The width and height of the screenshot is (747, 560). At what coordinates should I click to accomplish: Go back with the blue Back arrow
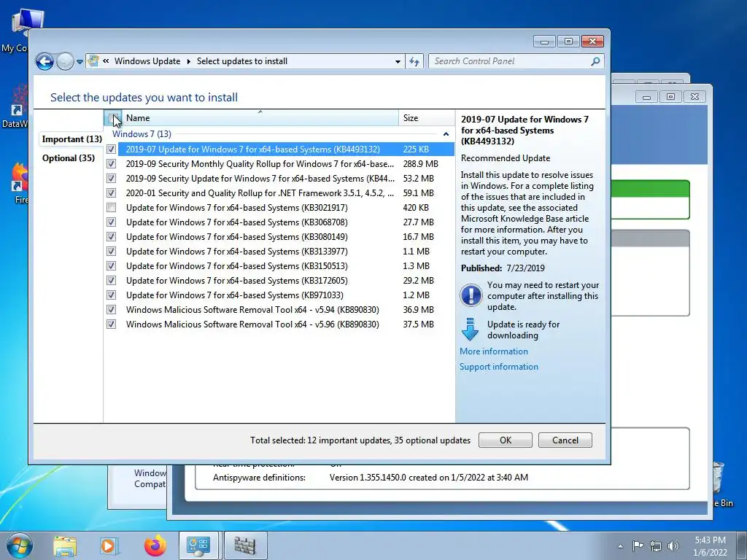tap(44, 61)
